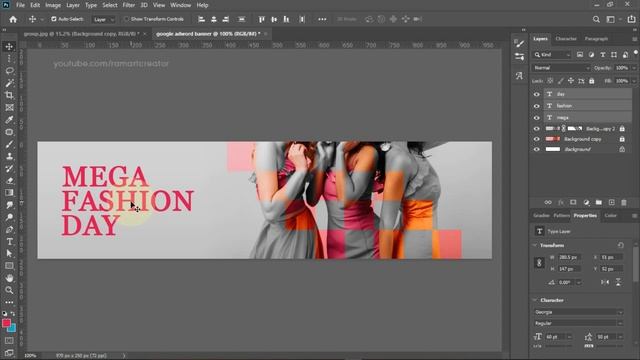Click the align horizontal centers icon
Viewport: 640px width, 360px height.
coord(213,19)
